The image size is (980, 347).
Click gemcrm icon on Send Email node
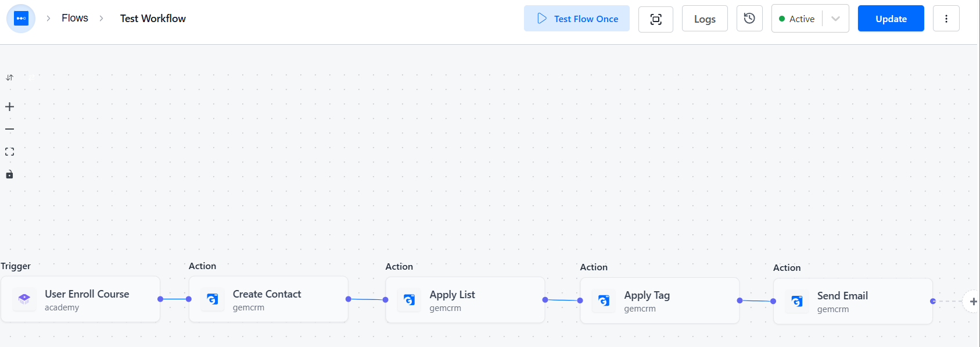click(x=797, y=301)
